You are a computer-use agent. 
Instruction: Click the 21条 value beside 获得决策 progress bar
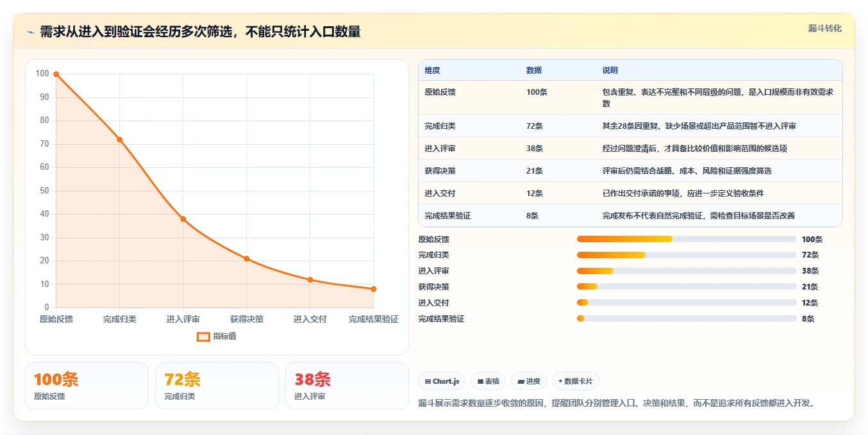coord(810,287)
